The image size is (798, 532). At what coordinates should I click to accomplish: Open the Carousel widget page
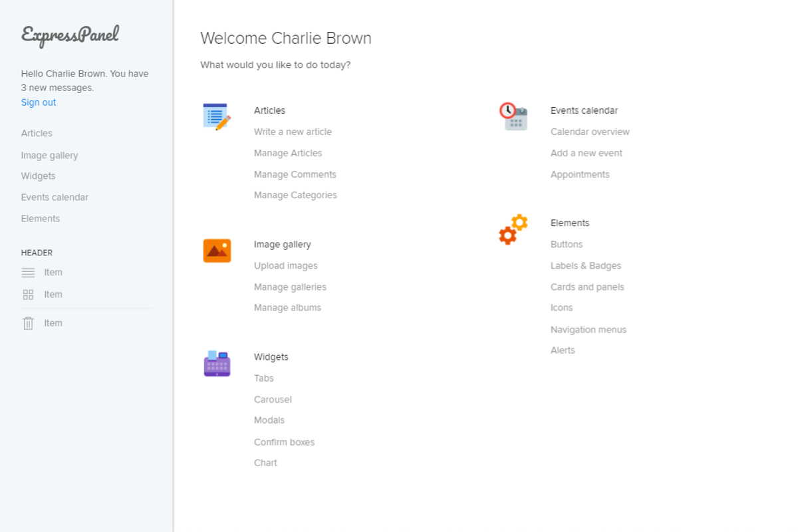point(273,400)
